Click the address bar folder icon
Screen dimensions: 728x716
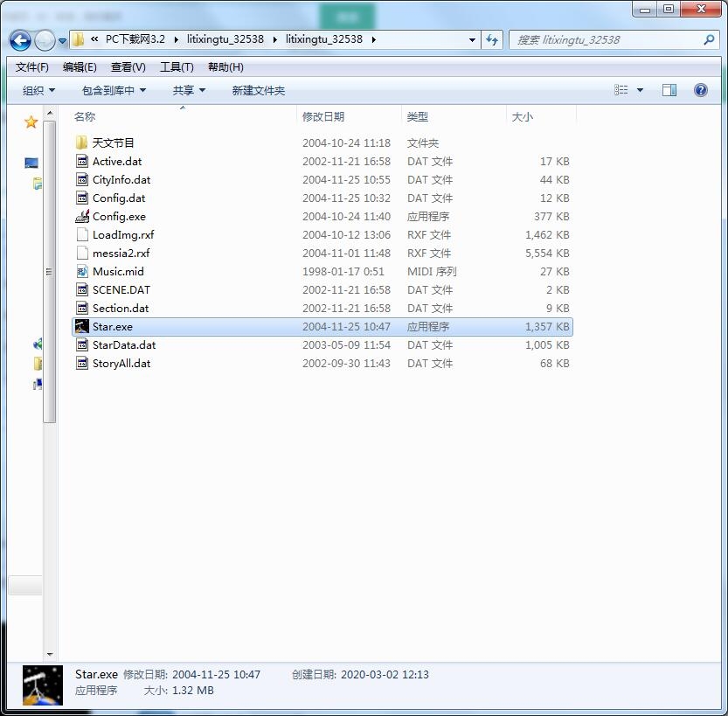point(78,39)
